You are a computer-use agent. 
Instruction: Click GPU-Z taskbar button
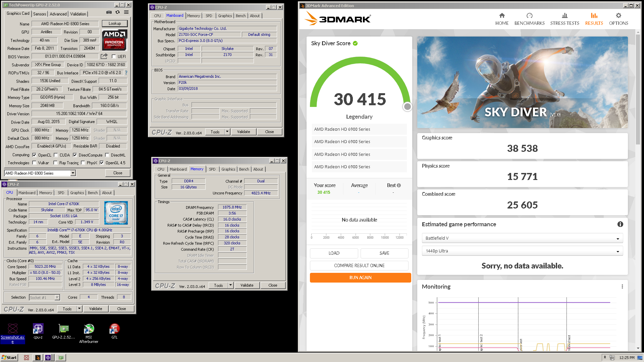[x=61, y=358]
